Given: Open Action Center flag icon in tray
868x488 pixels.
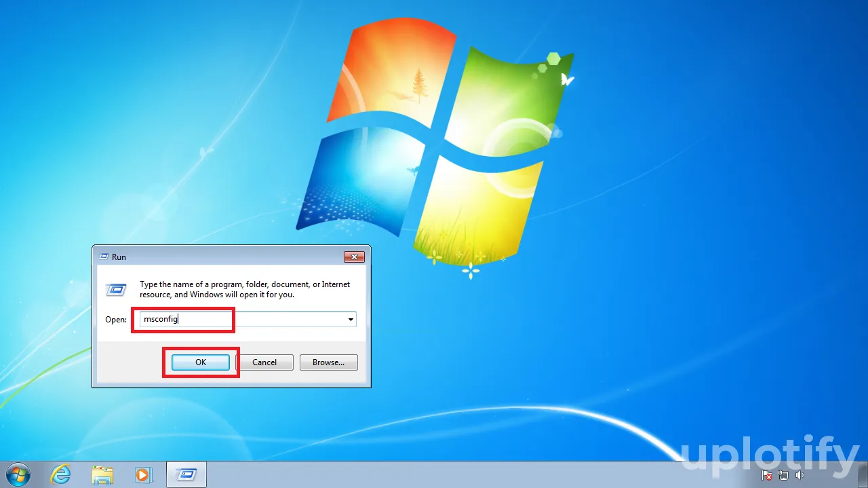Looking at the screenshot, I should coord(767,475).
